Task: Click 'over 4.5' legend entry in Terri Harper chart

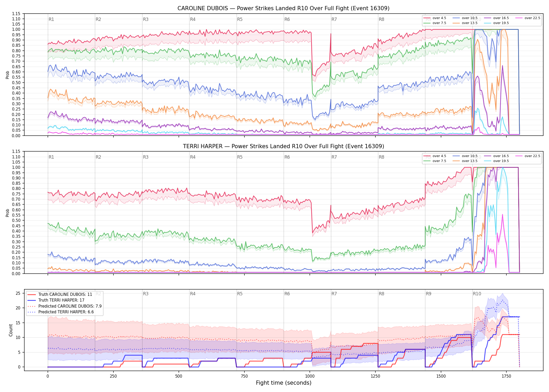Action: (435, 156)
